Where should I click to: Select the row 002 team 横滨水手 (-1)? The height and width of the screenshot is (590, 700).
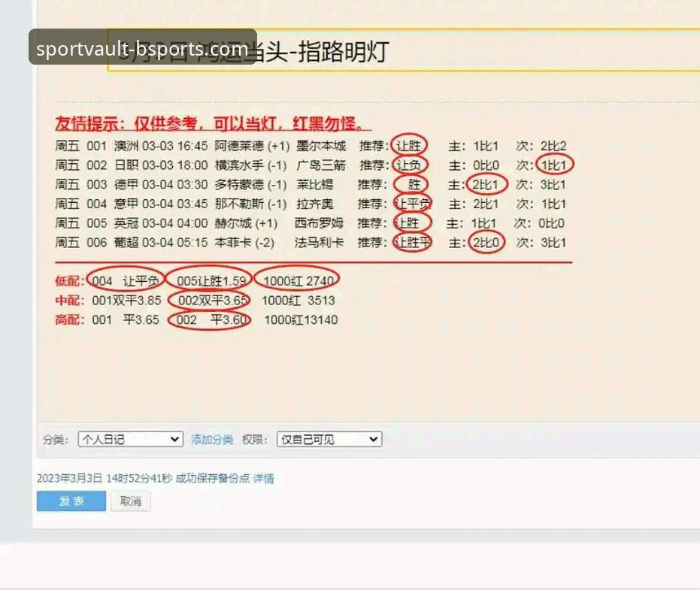(250, 165)
